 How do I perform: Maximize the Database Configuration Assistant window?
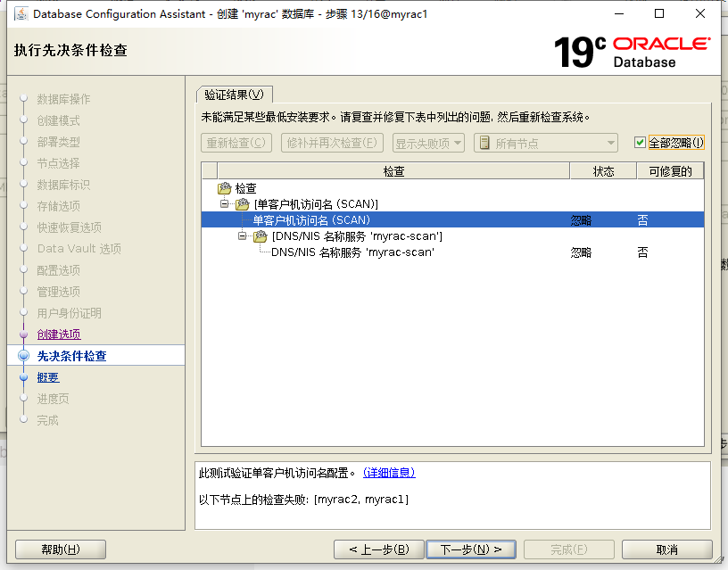click(x=659, y=14)
